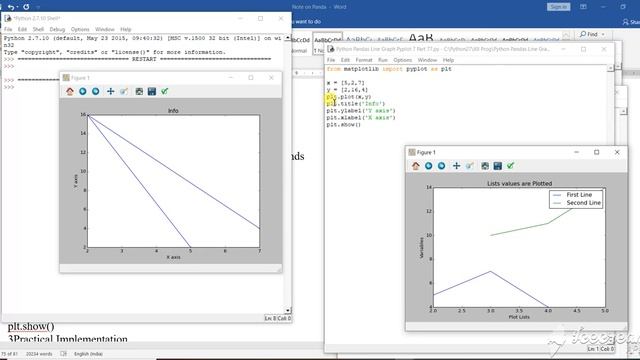Screen dimensions: 640x360
Task: Open Ribbon Display Options in Word title bar
Action: (583, 7)
